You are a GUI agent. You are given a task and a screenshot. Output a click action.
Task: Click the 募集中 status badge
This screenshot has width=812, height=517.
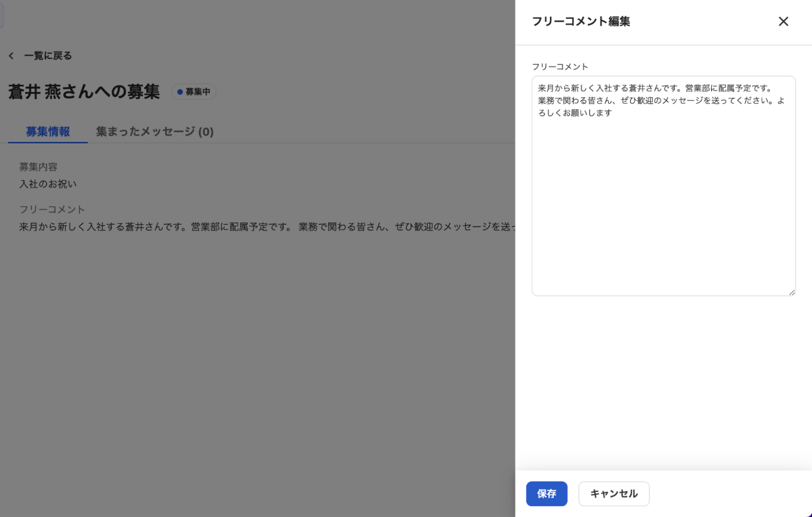tap(194, 92)
